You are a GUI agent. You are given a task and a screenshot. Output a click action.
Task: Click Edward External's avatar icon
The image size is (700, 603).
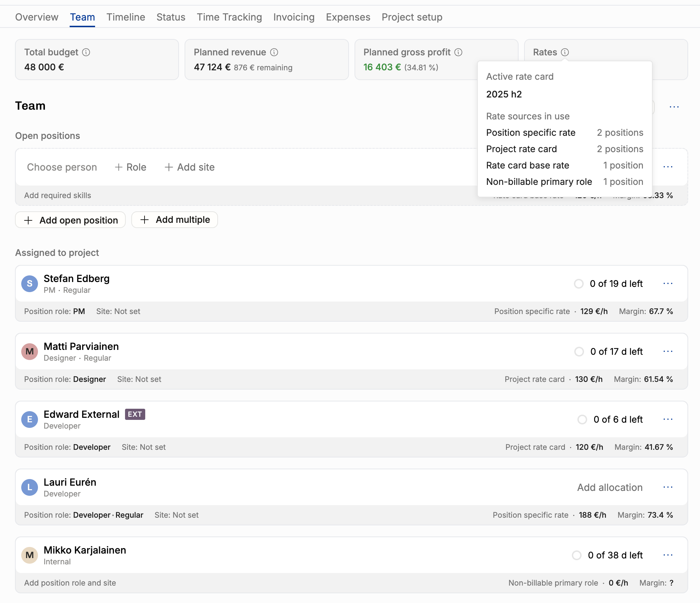30,420
